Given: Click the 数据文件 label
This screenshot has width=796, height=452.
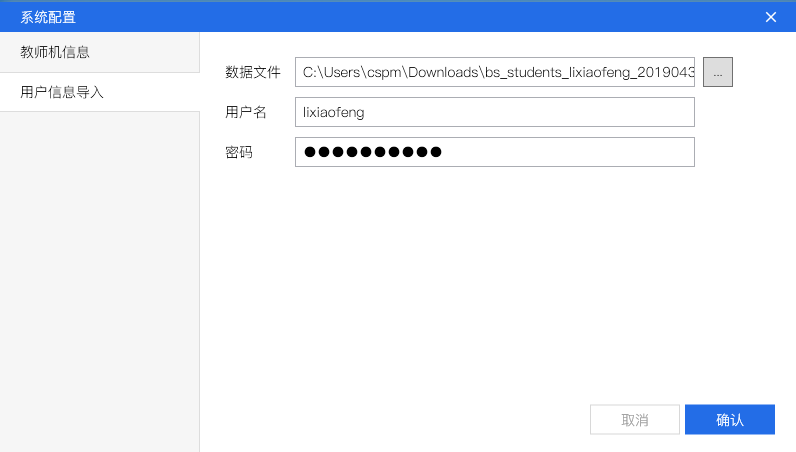Looking at the screenshot, I should (253, 72).
